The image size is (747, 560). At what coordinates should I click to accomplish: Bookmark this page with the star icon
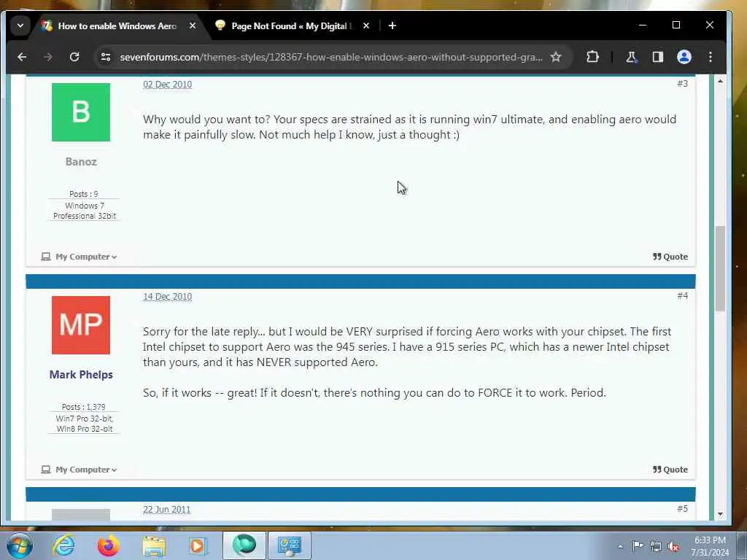point(555,57)
